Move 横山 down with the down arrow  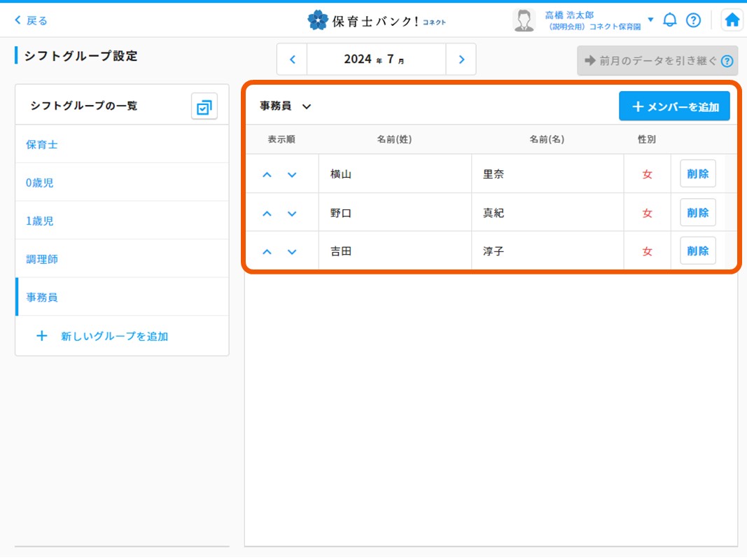point(292,175)
